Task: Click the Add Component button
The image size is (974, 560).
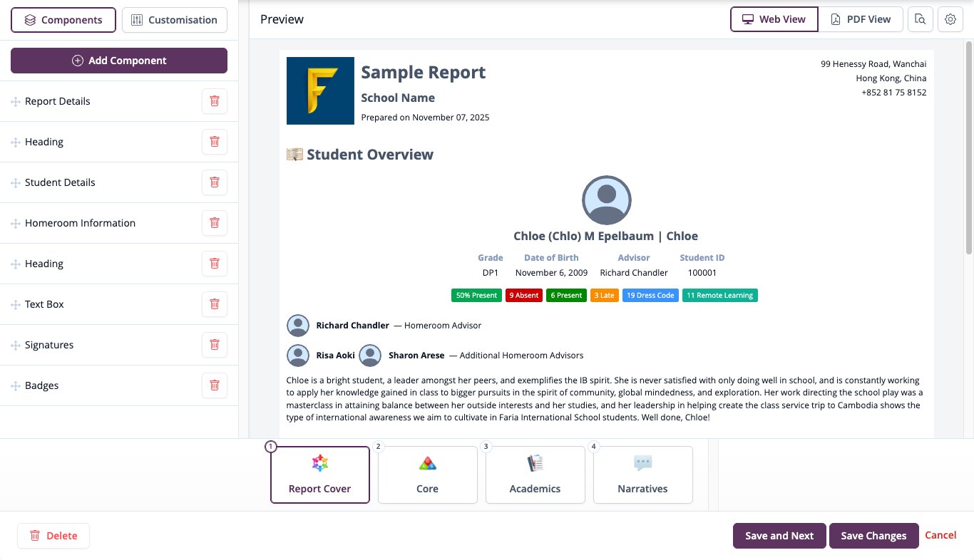Action: pyautogui.click(x=119, y=61)
